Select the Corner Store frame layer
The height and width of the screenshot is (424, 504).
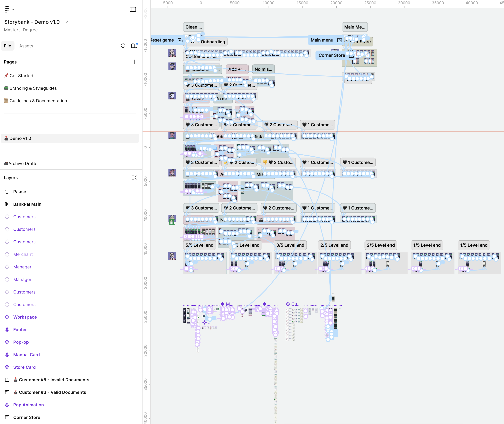[27, 417]
